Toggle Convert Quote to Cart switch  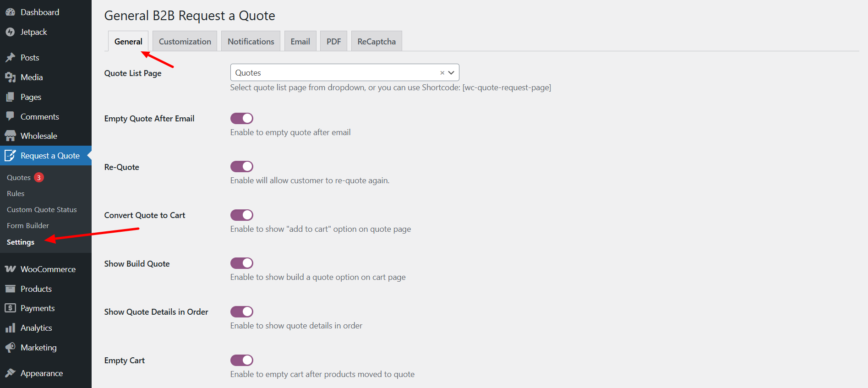click(x=242, y=215)
